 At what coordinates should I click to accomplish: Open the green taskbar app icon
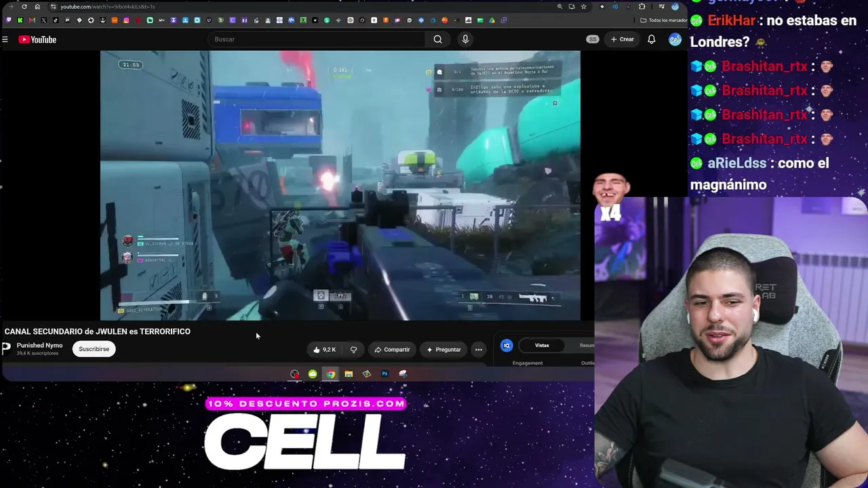[x=313, y=374]
